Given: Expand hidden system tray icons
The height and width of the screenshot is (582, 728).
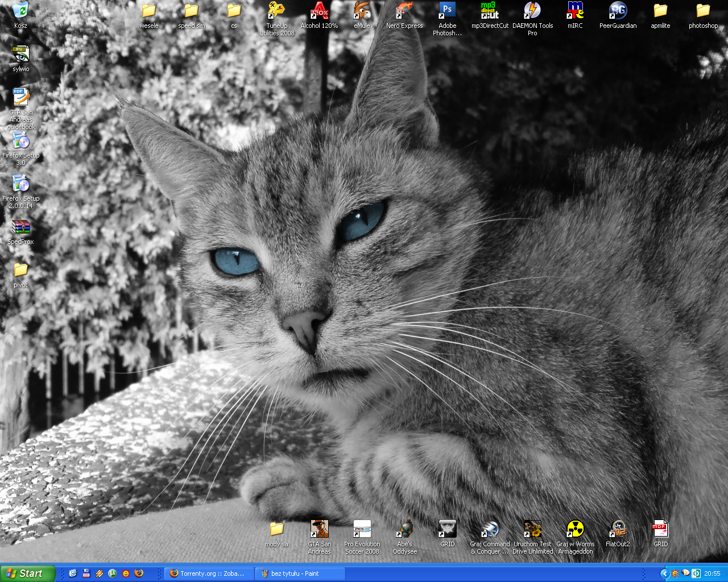Looking at the screenshot, I should pos(664,573).
